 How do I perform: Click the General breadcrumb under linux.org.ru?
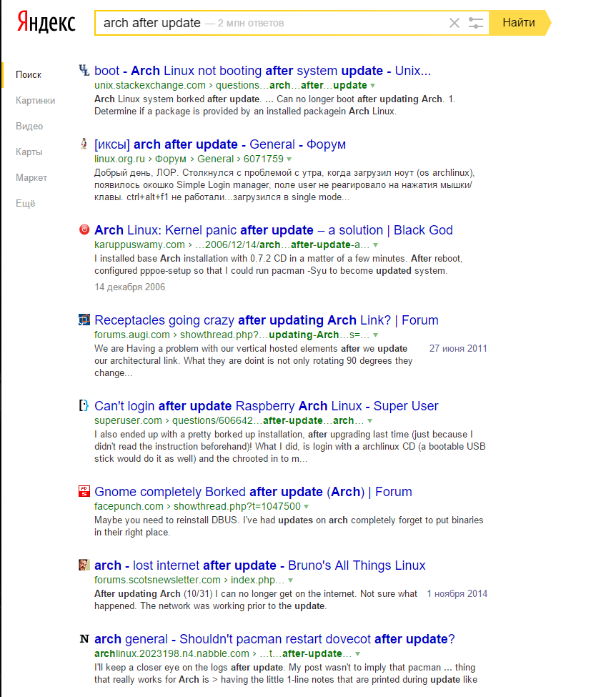point(215,159)
